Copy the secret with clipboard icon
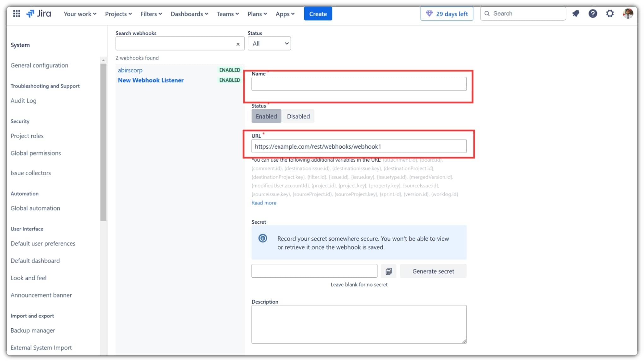The width and height of the screenshot is (644, 362). pyautogui.click(x=388, y=271)
